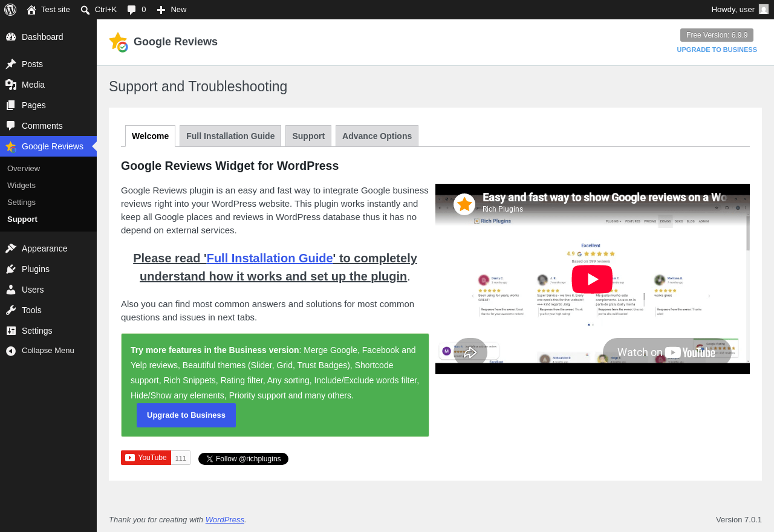Switch to the Welcome tab

[x=150, y=136]
